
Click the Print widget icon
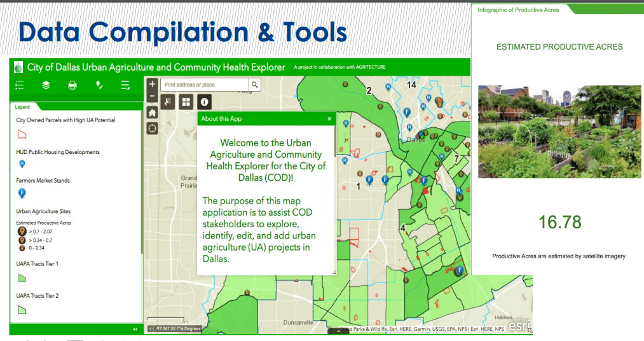click(x=72, y=85)
